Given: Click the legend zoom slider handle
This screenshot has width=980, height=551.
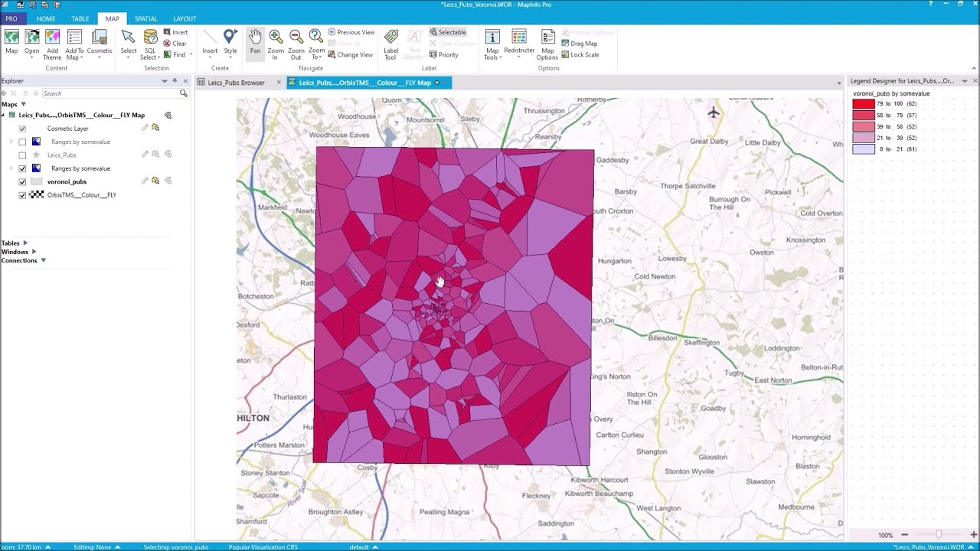Looking at the screenshot, I should point(939,534).
